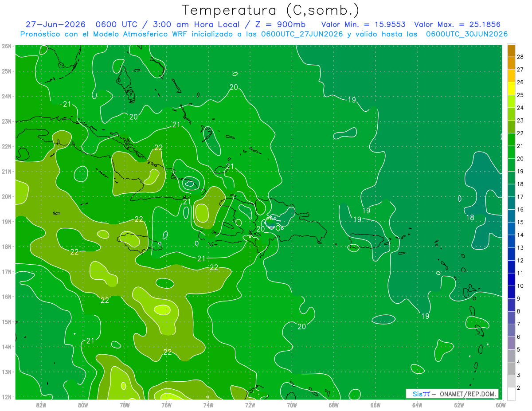
Task: Pick the yellow legend swatch between 25 and 26
Action: [x=511, y=89]
